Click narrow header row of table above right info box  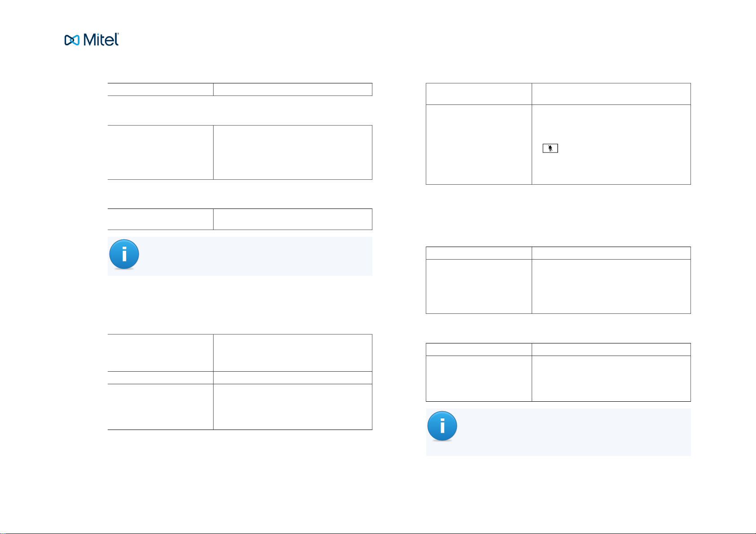[x=558, y=349]
